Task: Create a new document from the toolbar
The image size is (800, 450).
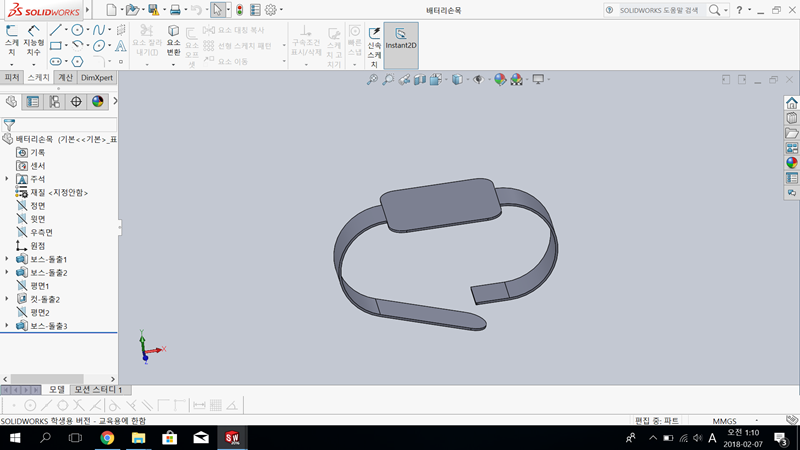Action: 111,10
